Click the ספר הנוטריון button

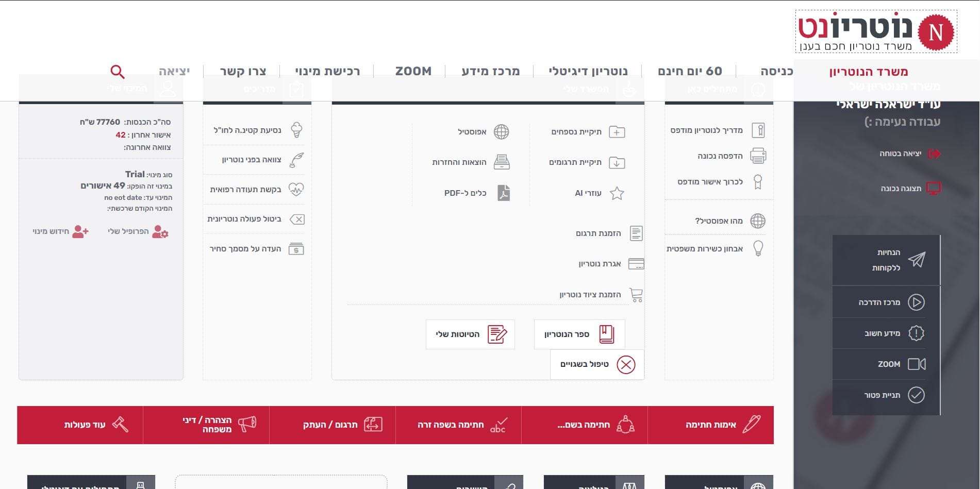click(579, 334)
